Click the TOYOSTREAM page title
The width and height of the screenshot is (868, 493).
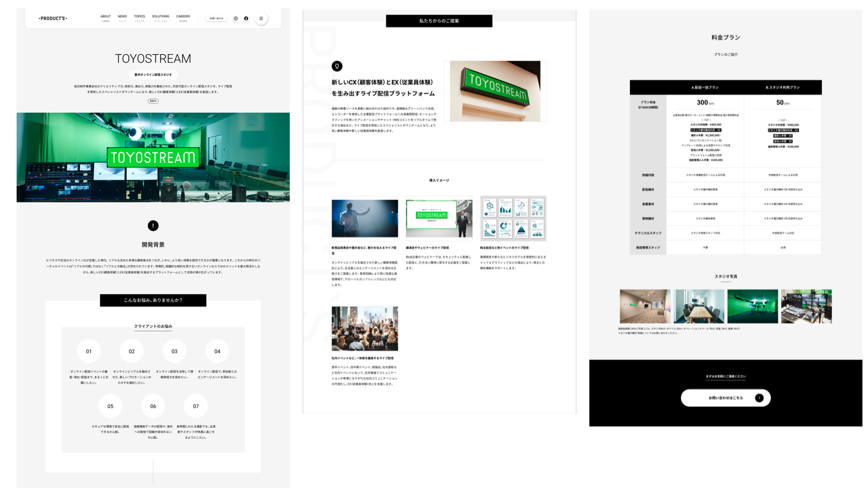pyautogui.click(x=153, y=58)
